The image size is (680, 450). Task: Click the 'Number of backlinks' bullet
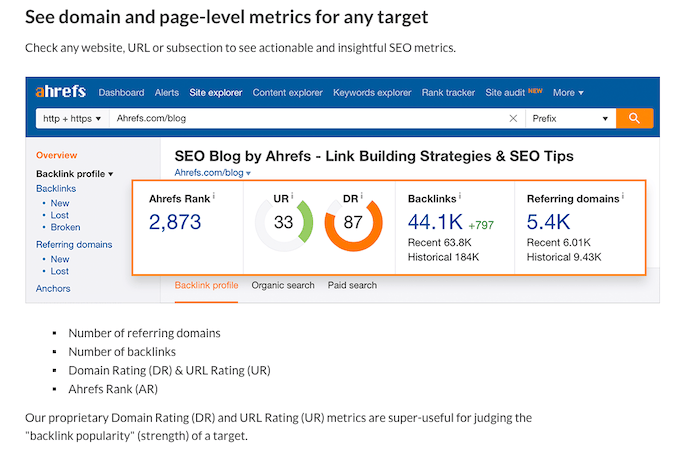coord(122,352)
